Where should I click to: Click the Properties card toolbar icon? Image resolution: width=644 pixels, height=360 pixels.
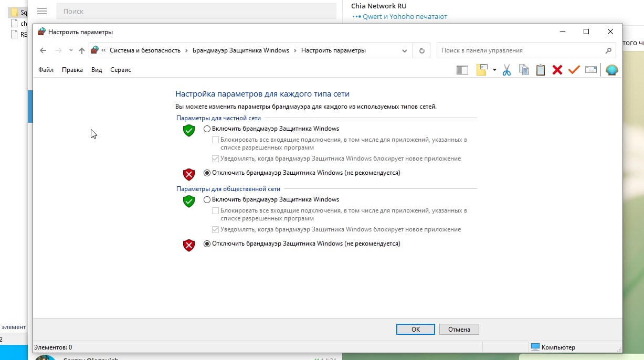pos(591,70)
